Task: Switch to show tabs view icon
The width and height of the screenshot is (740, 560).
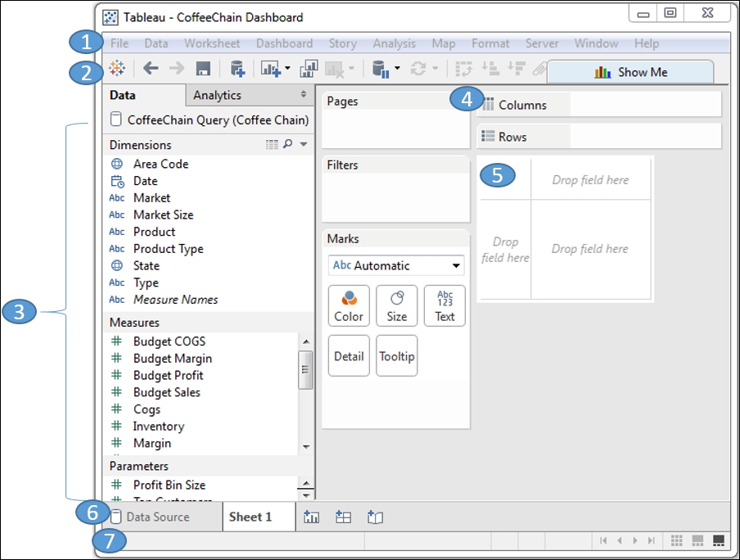Action: point(718,540)
